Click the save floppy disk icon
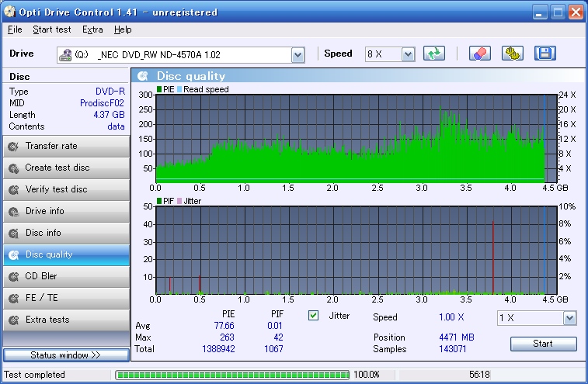The image size is (588, 384). pos(545,54)
